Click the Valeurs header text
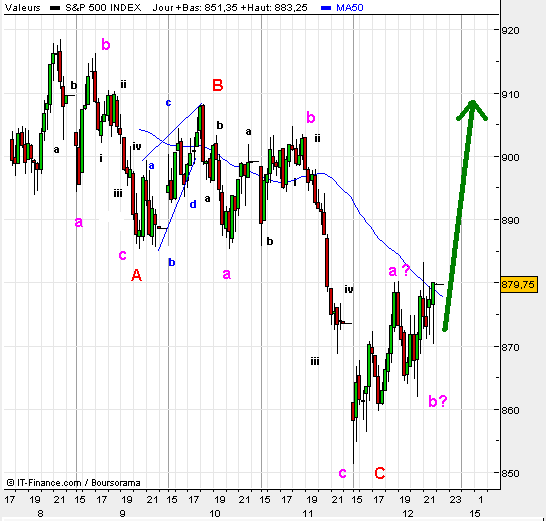 (23, 7)
